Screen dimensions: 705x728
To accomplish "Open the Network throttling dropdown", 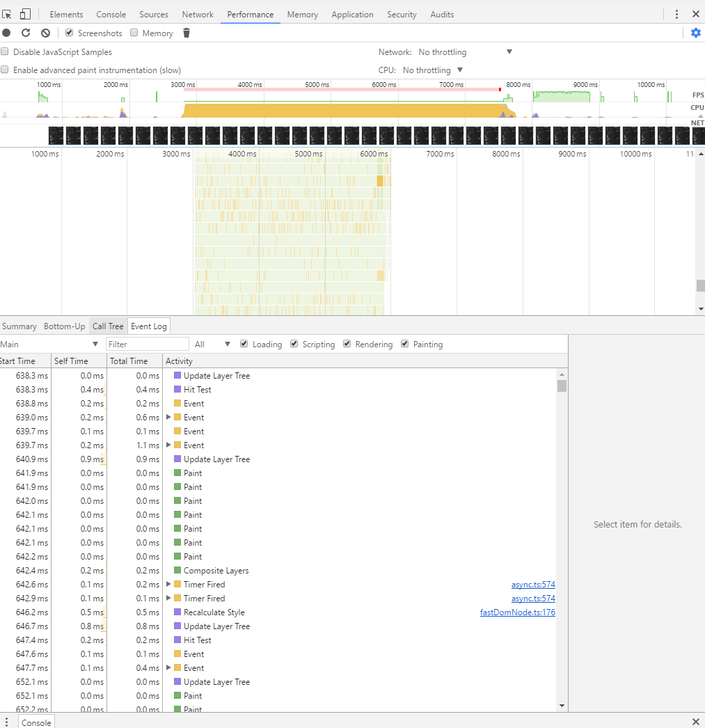I will click(x=466, y=52).
